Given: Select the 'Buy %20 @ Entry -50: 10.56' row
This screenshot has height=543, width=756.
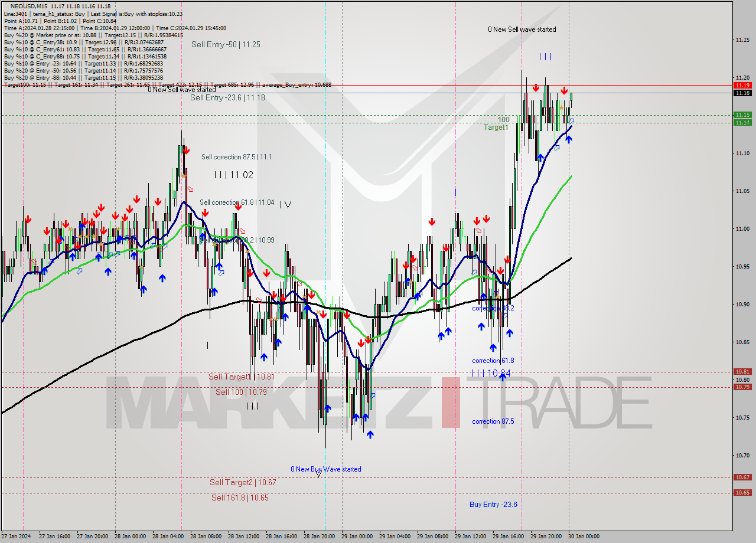Looking at the screenshot, I should tap(83, 70).
